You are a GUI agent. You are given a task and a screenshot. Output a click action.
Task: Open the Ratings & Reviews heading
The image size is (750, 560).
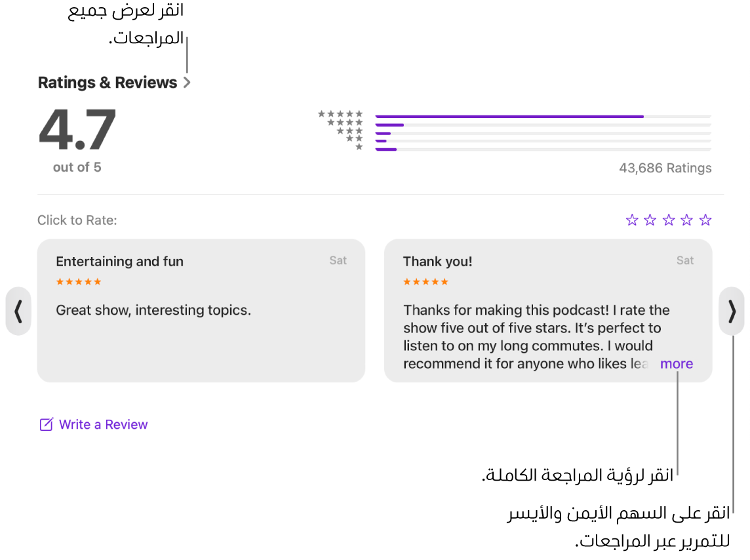pos(108,83)
